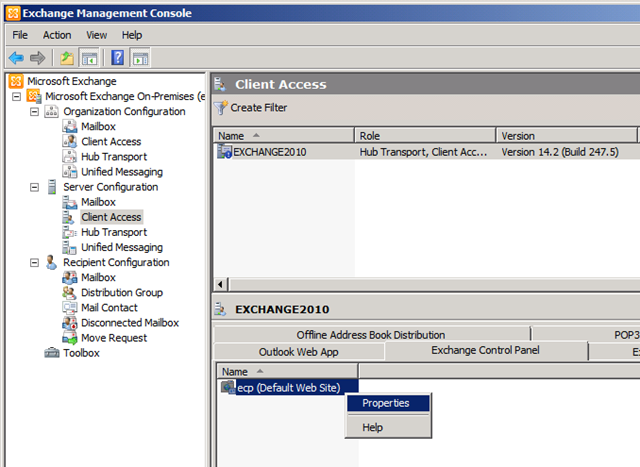Sort servers by the Name column header
Image resolution: width=640 pixels, height=467 pixels.
point(284,136)
